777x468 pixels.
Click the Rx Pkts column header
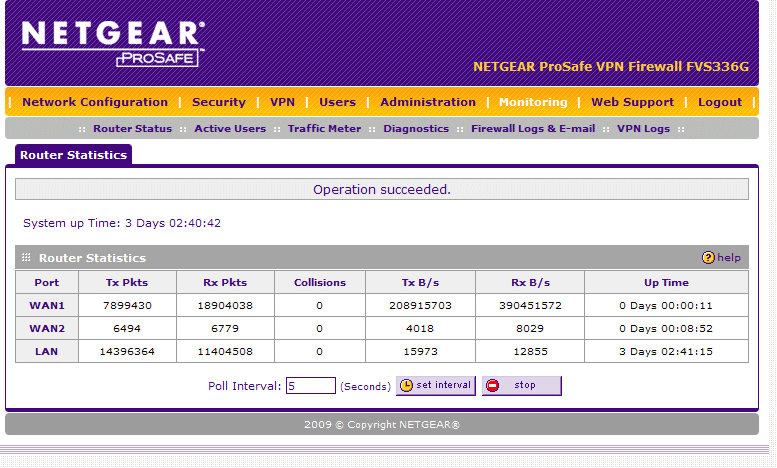click(225, 283)
